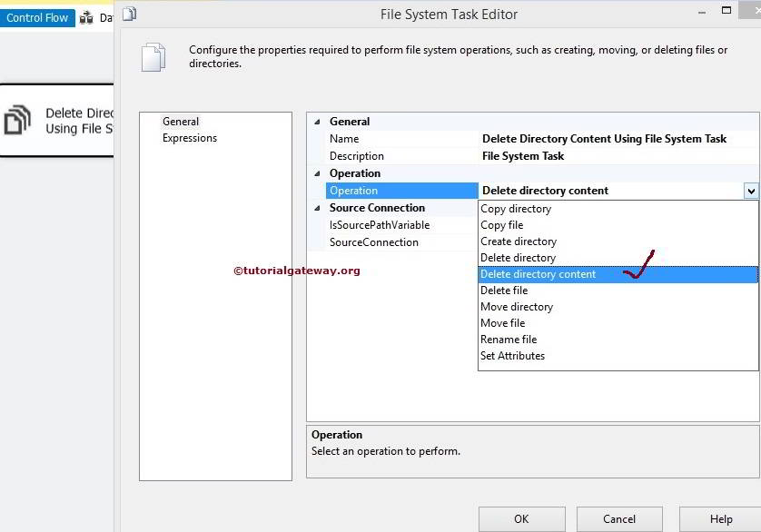Viewport: 761px width, 532px height.
Task: Click the OK button
Action: coord(521,518)
